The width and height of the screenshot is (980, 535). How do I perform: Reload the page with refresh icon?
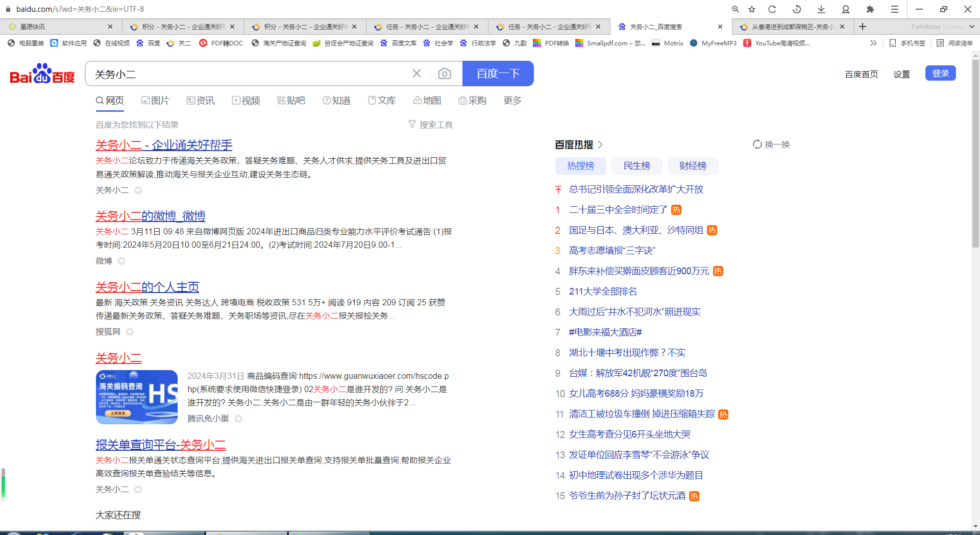772,9
